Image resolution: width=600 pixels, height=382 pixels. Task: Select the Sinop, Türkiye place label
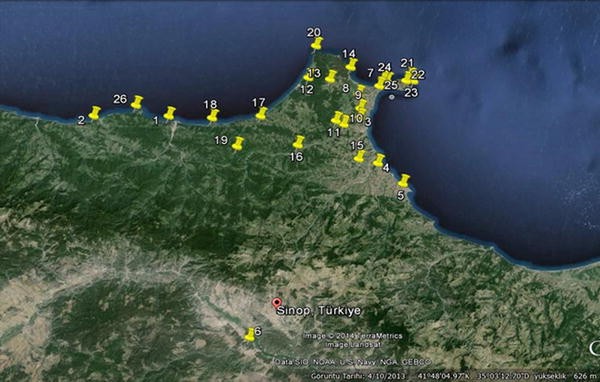click(318, 310)
